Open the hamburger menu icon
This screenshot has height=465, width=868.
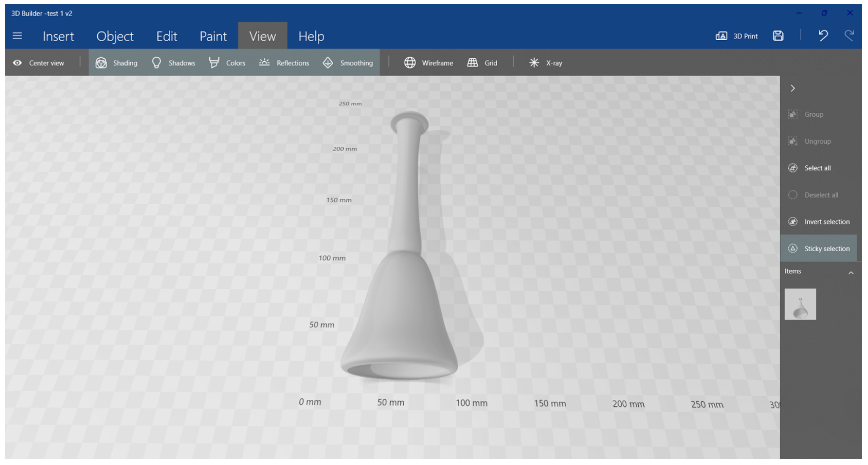17,36
